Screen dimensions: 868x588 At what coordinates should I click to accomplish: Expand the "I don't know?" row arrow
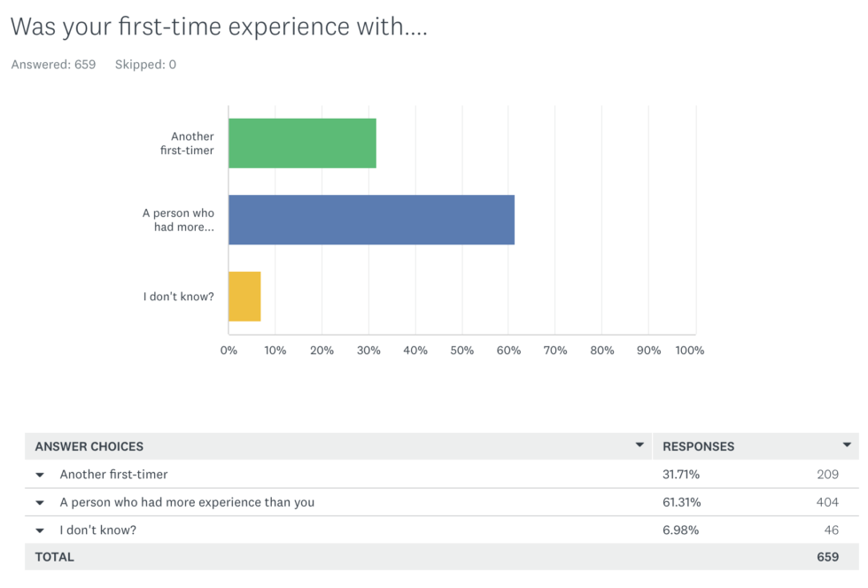[x=40, y=530]
